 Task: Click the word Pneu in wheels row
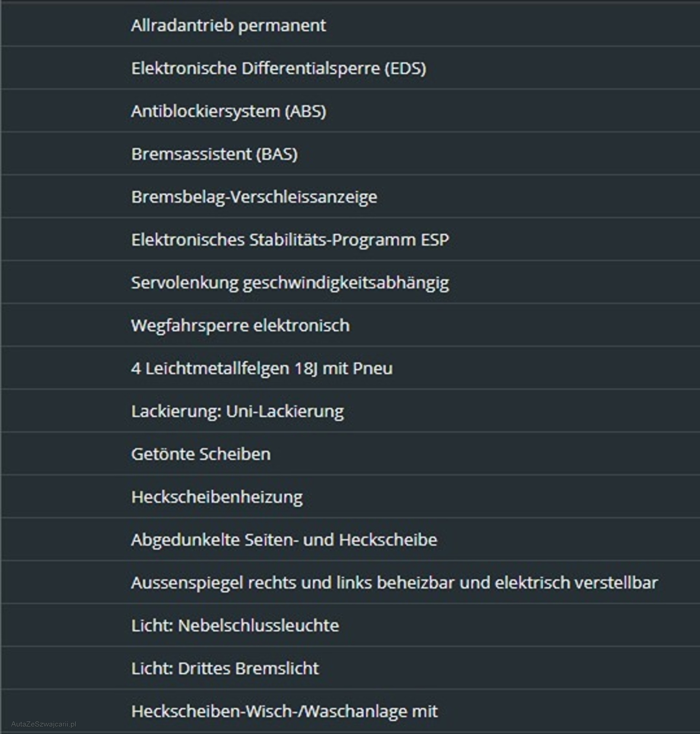(372, 368)
